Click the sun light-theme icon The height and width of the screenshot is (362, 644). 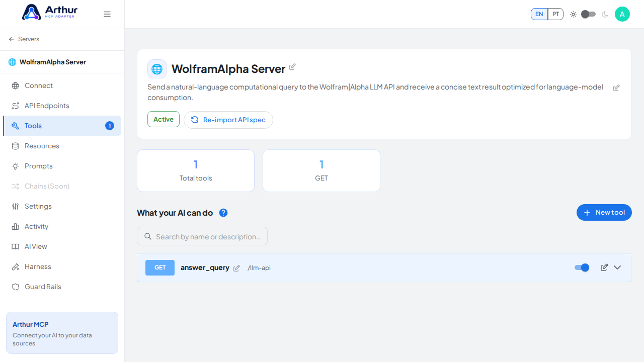pos(573,14)
